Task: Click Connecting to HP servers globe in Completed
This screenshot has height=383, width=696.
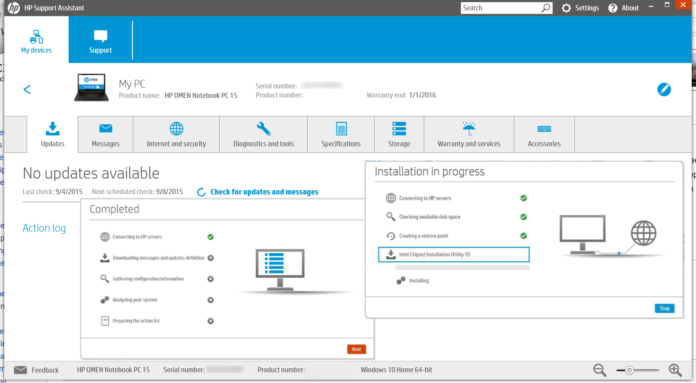Action: pos(105,237)
